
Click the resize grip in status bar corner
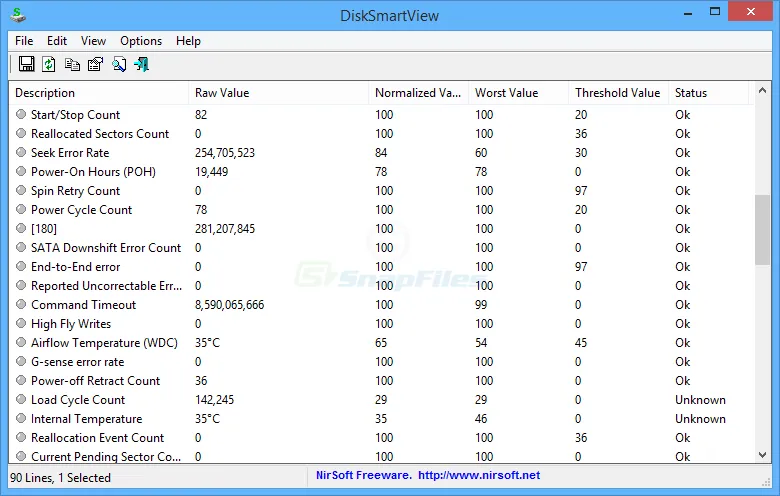pyautogui.click(x=766, y=482)
